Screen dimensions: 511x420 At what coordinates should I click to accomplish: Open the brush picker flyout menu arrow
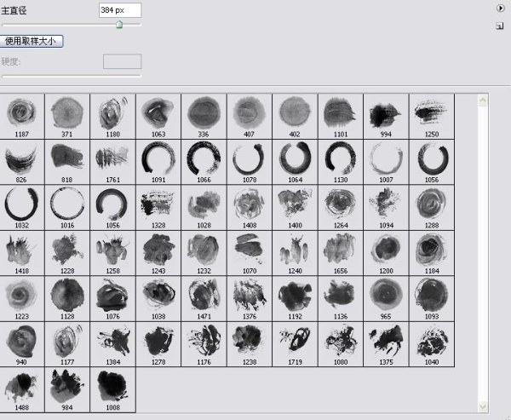[x=501, y=7]
